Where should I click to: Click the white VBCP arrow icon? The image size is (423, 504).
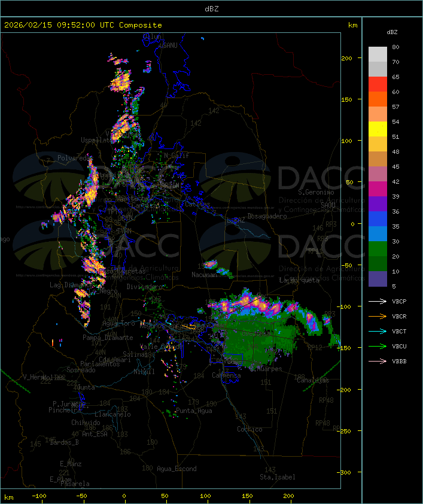(378, 301)
